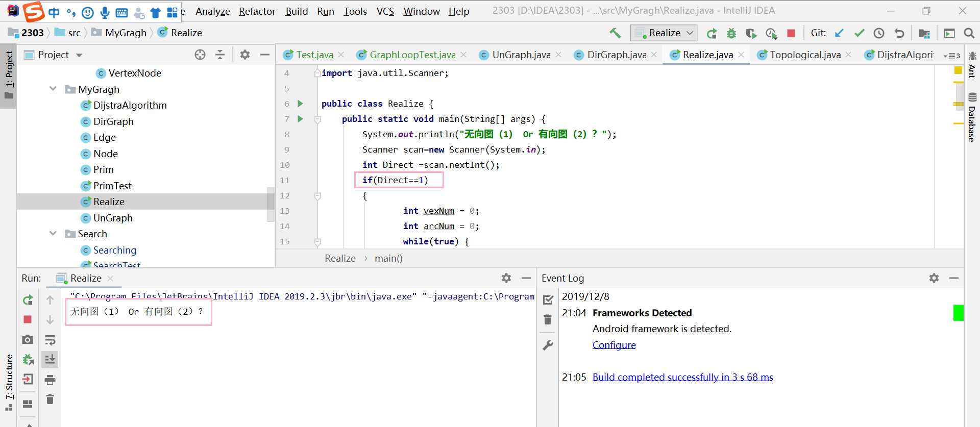Open the Refactor menu
This screenshot has width=980, height=427.
[257, 11]
